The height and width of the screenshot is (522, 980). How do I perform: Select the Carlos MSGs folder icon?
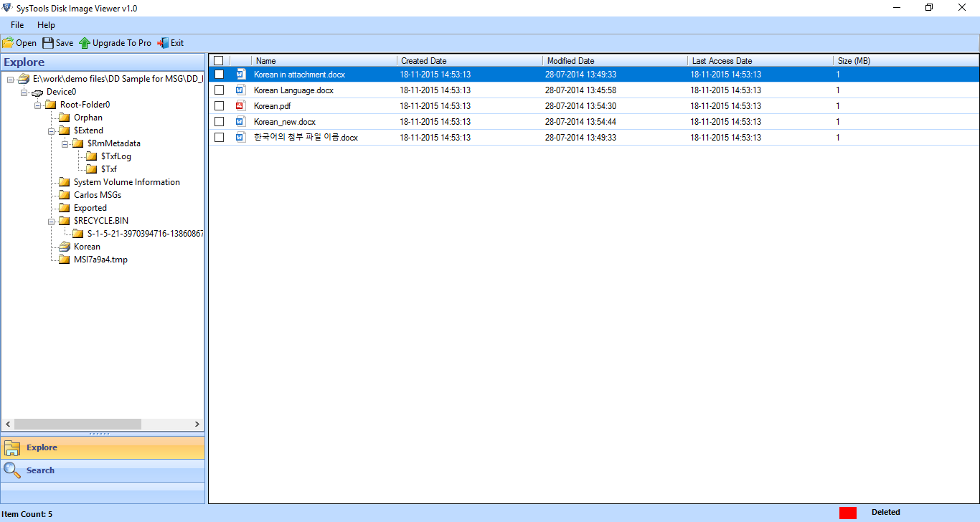point(65,195)
